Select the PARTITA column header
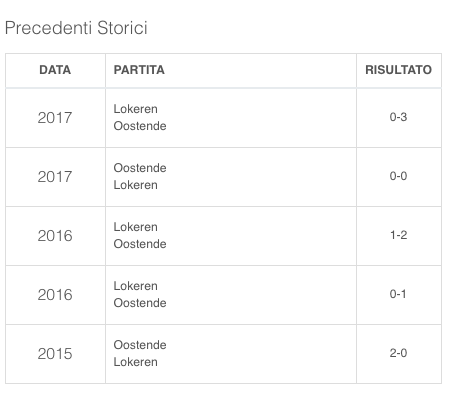 (139, 70)
